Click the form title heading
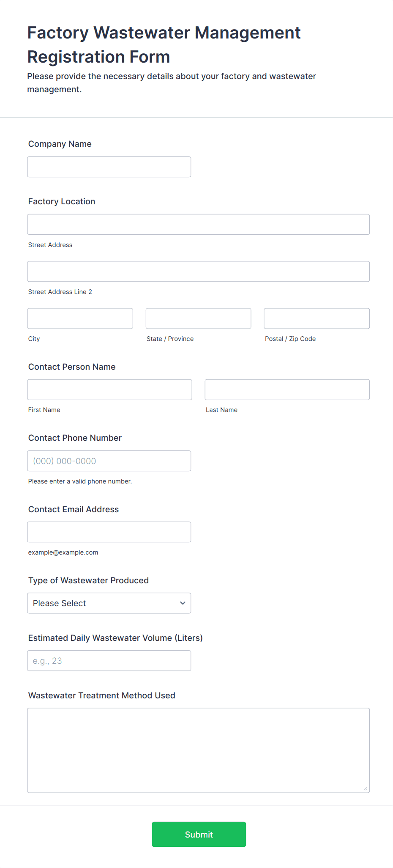This screenshot has width=393, height=868. point(164,44)
